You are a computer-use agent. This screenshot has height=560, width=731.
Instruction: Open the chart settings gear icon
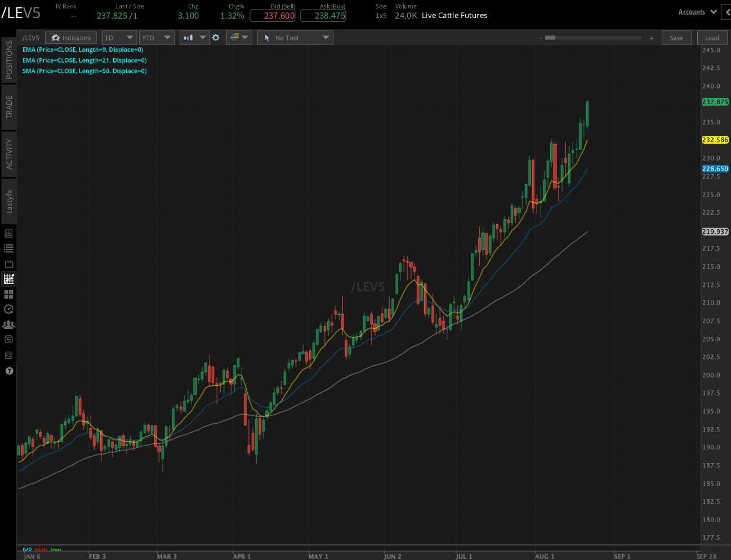click(215, 37)
